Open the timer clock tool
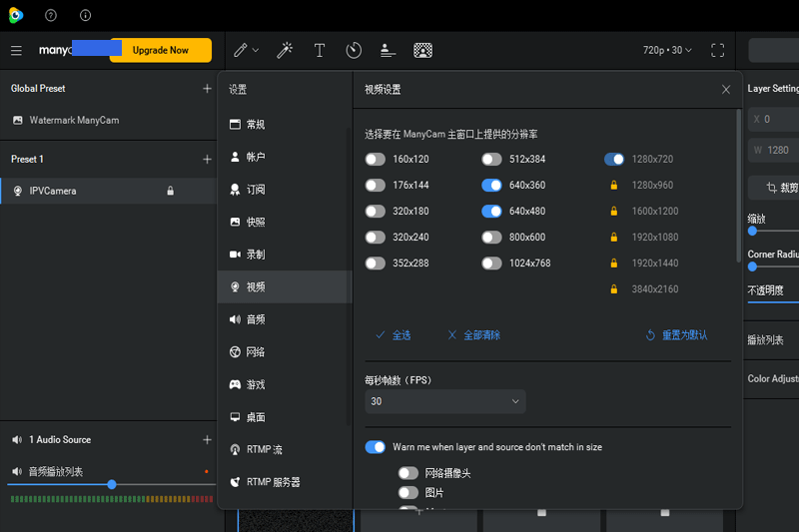799x532 pixels. click(x=354, y=50)
